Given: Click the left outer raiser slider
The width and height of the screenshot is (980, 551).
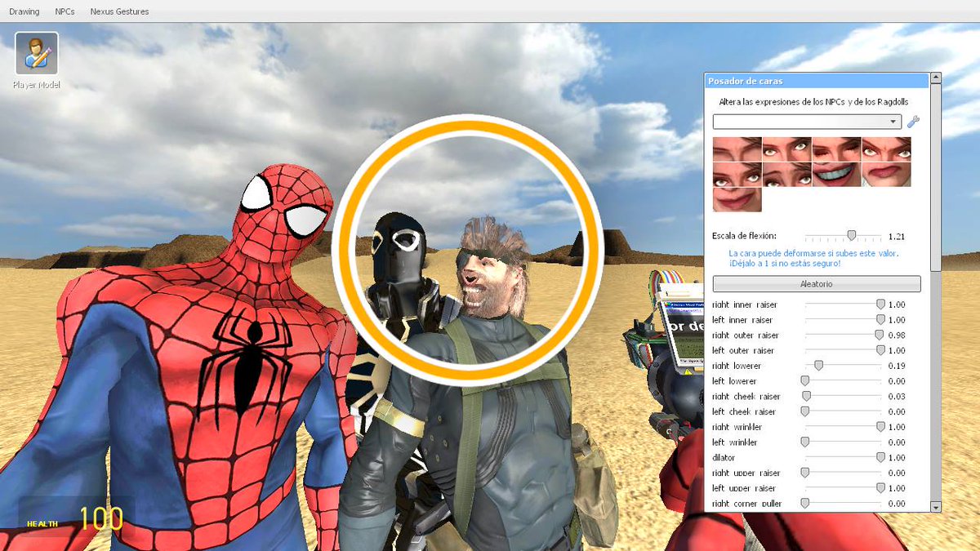Looking at the screenshot, I should [x=844, y=350].
